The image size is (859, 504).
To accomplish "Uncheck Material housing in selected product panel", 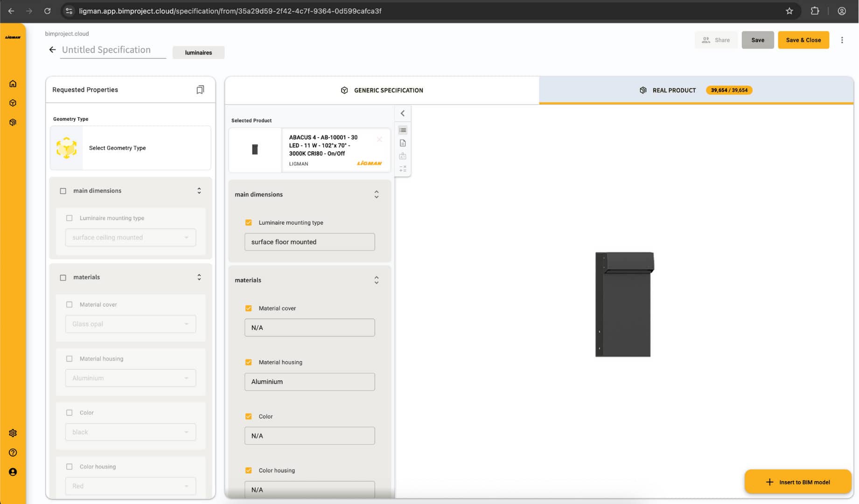I will point(249,362).
